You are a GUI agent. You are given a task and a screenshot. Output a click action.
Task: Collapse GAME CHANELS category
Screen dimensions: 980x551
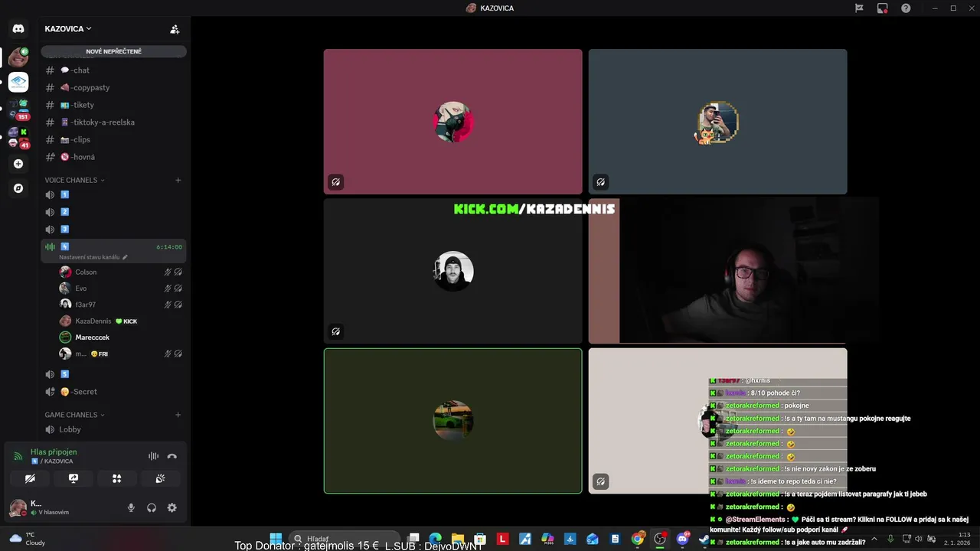click(x=74, y=415)
